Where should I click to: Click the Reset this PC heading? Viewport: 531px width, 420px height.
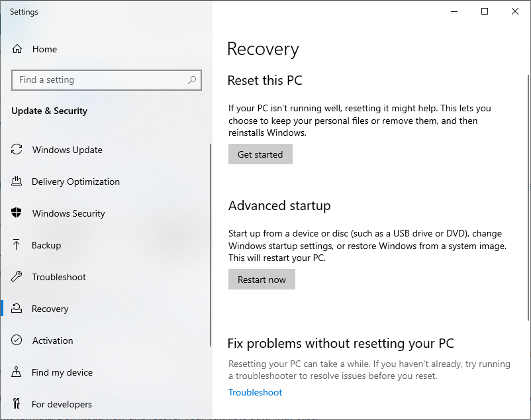click(265, 80)
